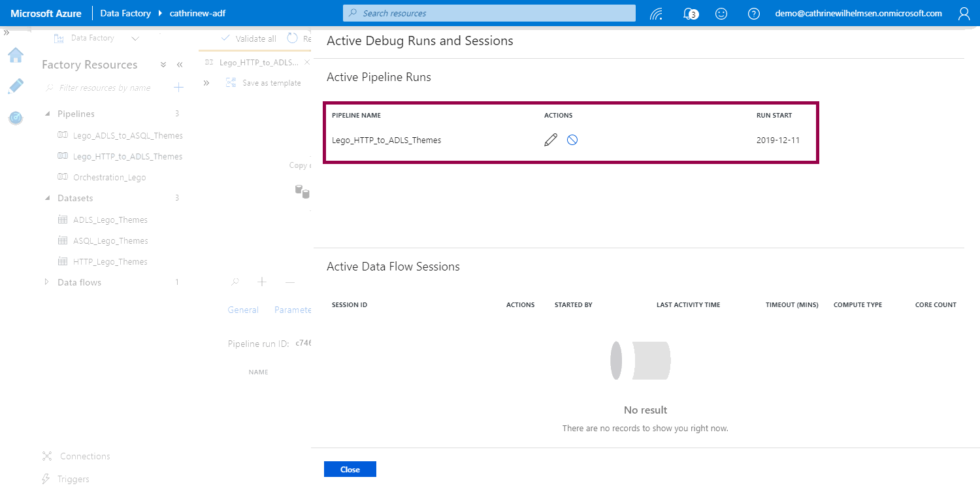
Task: Expand the Data flows tree section
Action: click(47, 282)
